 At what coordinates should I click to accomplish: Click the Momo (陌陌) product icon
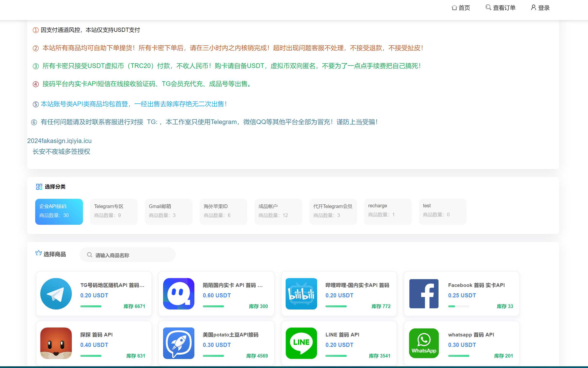[179, 294]
